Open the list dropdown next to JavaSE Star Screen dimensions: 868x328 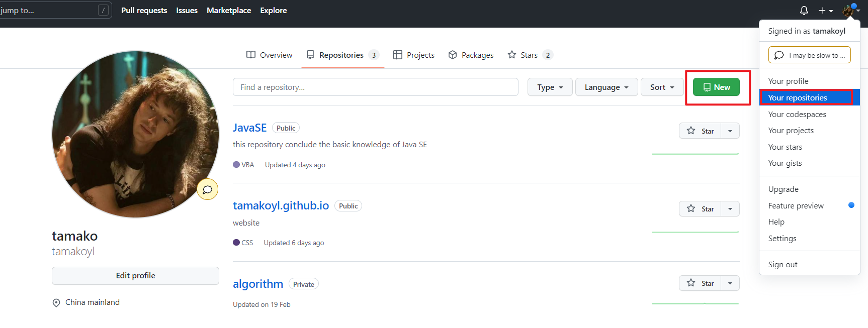[730, 131]
